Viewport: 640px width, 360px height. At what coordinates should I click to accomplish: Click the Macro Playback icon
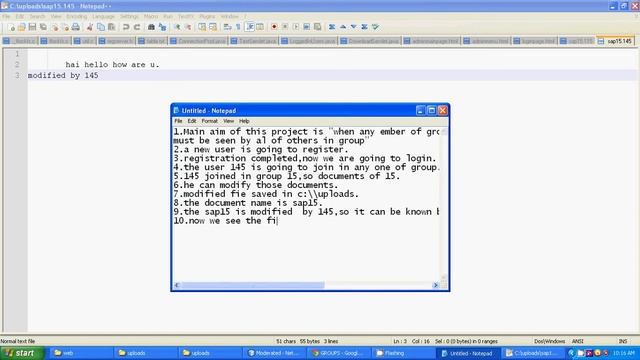[x=296, y=27]
